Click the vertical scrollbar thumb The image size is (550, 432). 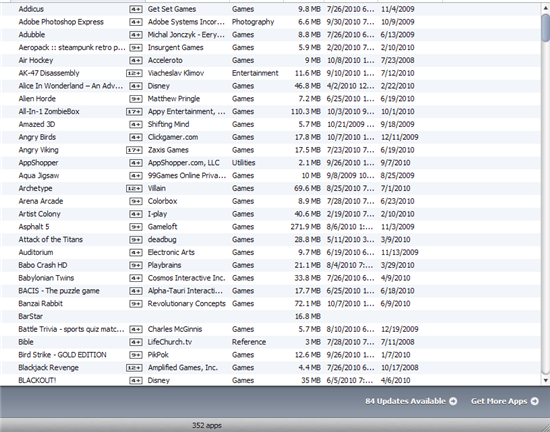click(x=545, y=28)
